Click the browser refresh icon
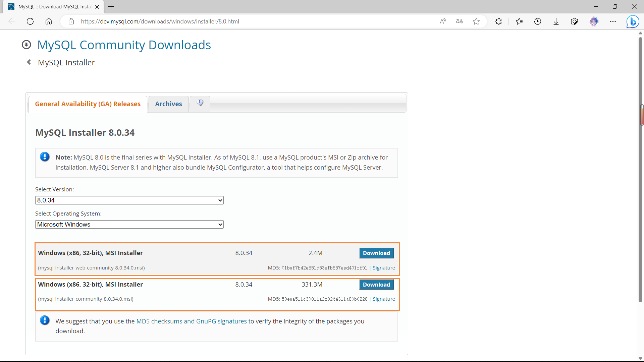Viewport: 644px width, 362px height. (x=30, y=21)
